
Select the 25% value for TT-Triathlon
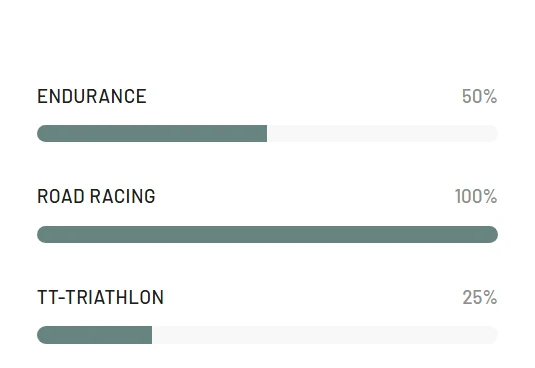(x=480, y=297)
